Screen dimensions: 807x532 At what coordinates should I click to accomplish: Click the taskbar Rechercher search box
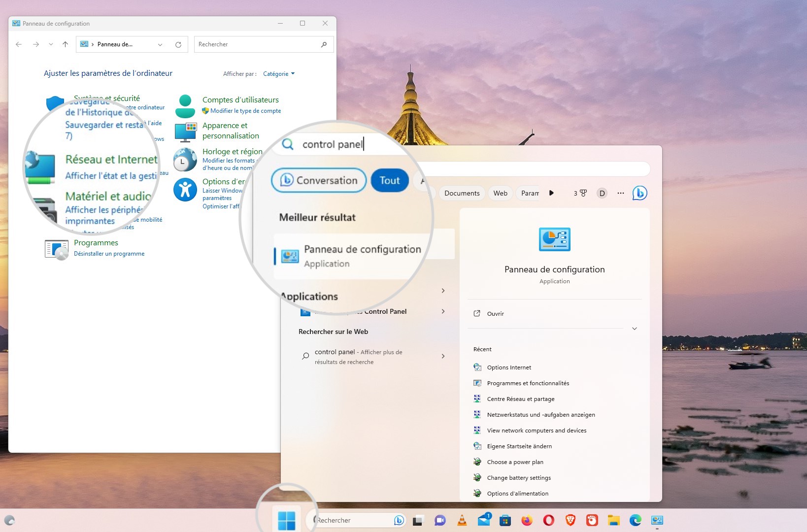pos(357,520)
